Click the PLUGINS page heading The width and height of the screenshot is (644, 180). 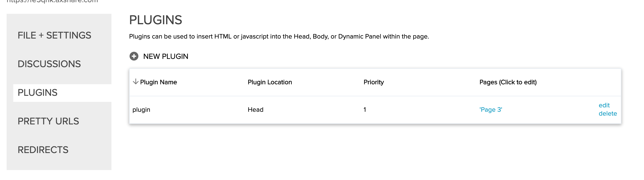(156, 20)
